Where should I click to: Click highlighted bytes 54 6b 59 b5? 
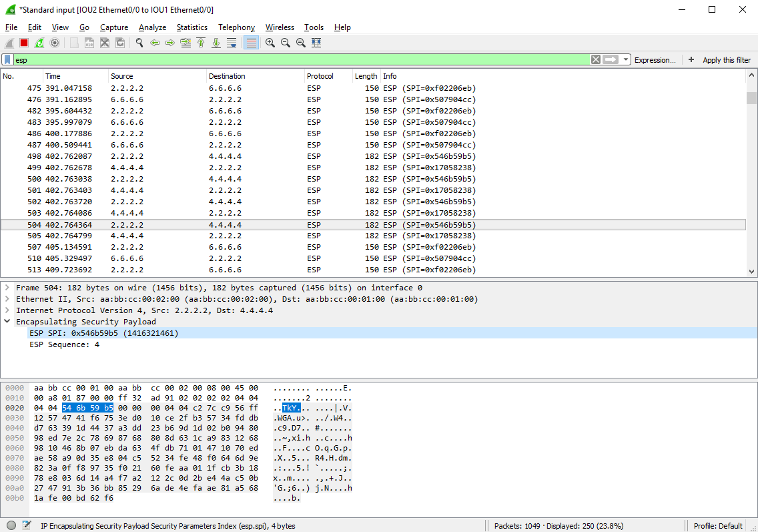coord(87,408)
